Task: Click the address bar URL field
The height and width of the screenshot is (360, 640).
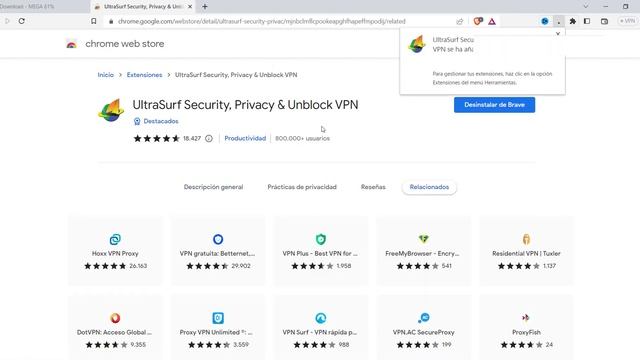Action: (x=261, y=21)
